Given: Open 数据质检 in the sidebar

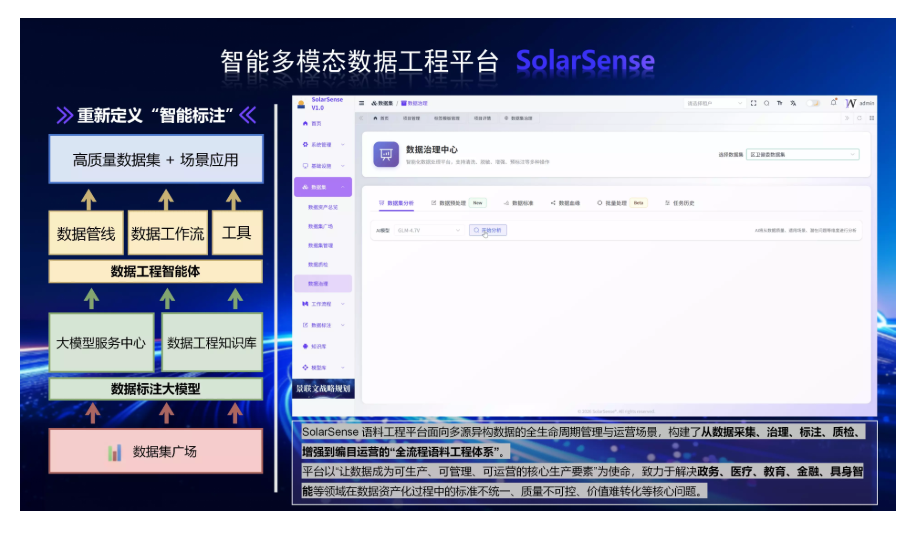Looking at the screenshot, I should tap(318, 265).
